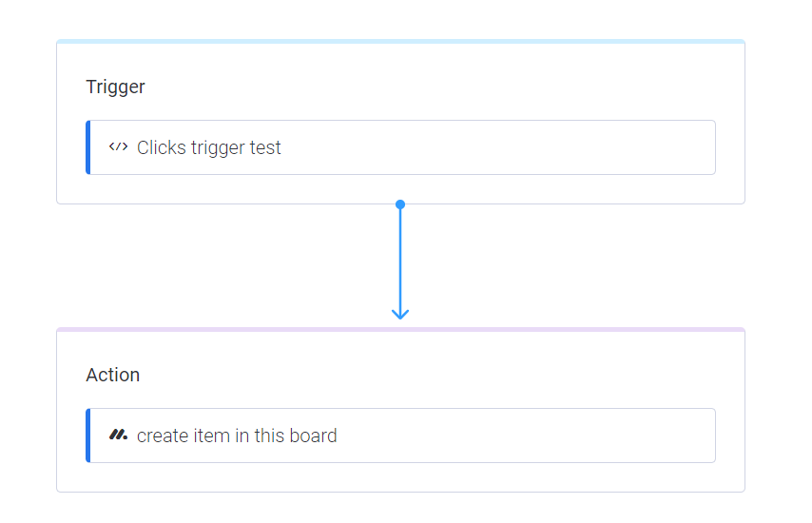Screen dimensions: 812x523
Task: Click the blue left bar of action row
Action: [x=88, y=436]
